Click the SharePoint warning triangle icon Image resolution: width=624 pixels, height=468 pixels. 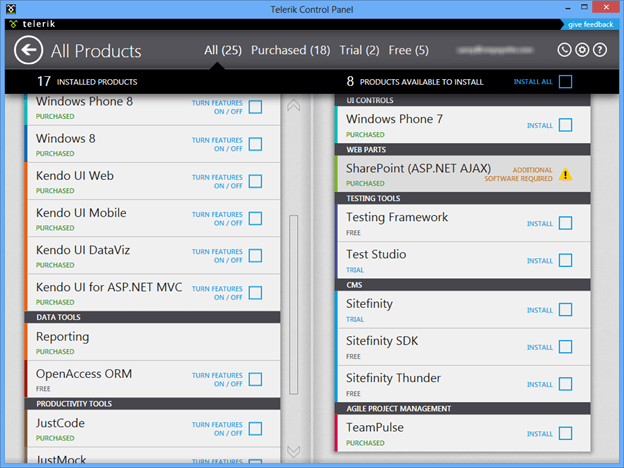click(x=566, y=174)
